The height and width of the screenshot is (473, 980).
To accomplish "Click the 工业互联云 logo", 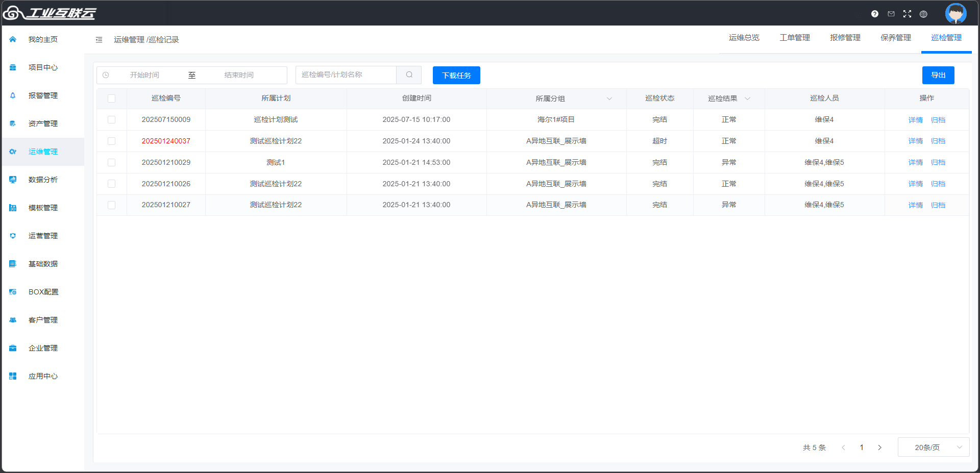I will pyautogui.click(x=50, y=13).
